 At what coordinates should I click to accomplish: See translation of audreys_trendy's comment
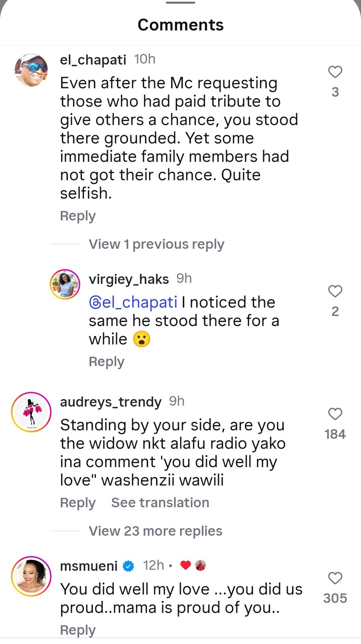160,503
